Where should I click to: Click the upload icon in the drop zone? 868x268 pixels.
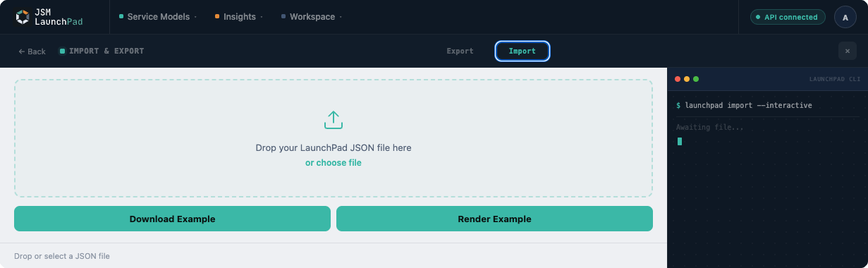pyautogui.click(x=334, y=120)
